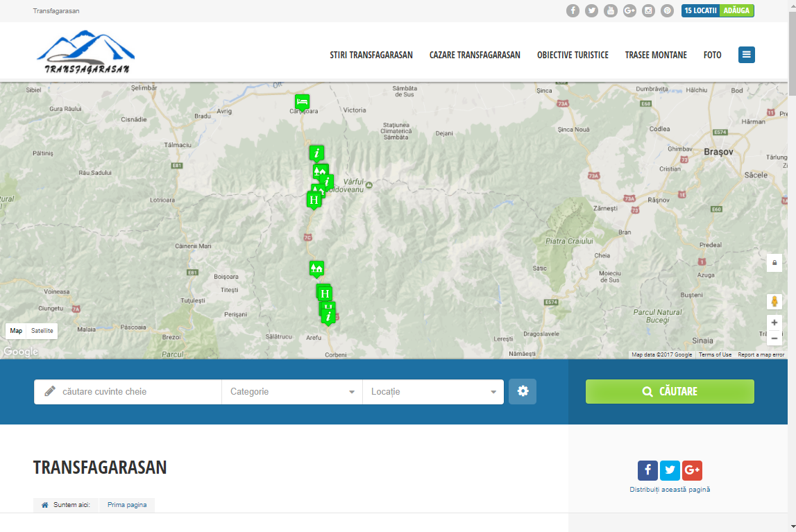Expand the Locație dropdown
Screen dimensions: 796x532
click(x=433, y=392)
